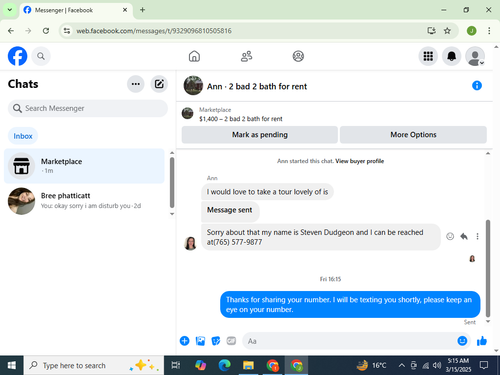Click the 'I would love to take a tour' message

point(267,192)
